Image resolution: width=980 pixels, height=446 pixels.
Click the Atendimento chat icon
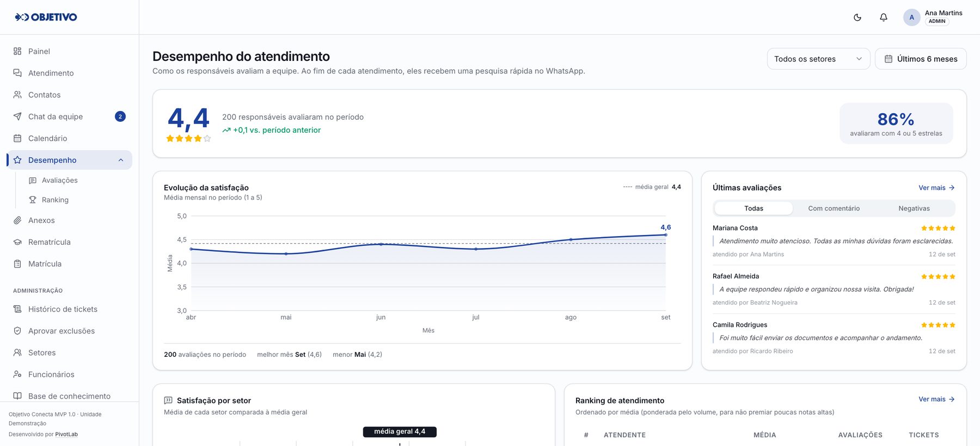click(x=17, y=73)
